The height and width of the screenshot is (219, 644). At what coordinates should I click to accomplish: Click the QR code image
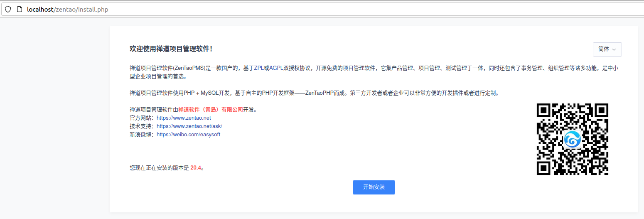pos(573,139)
